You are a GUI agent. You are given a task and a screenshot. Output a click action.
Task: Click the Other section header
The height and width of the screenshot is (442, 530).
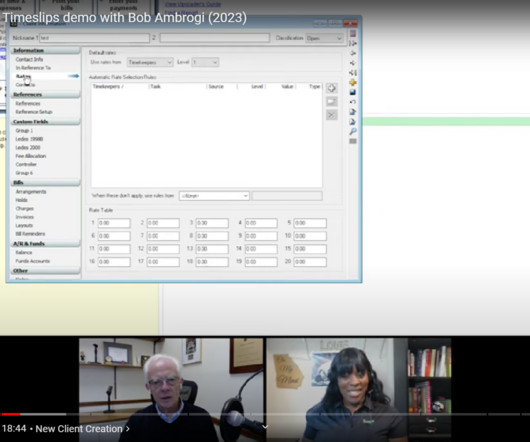tap(46, 271)
